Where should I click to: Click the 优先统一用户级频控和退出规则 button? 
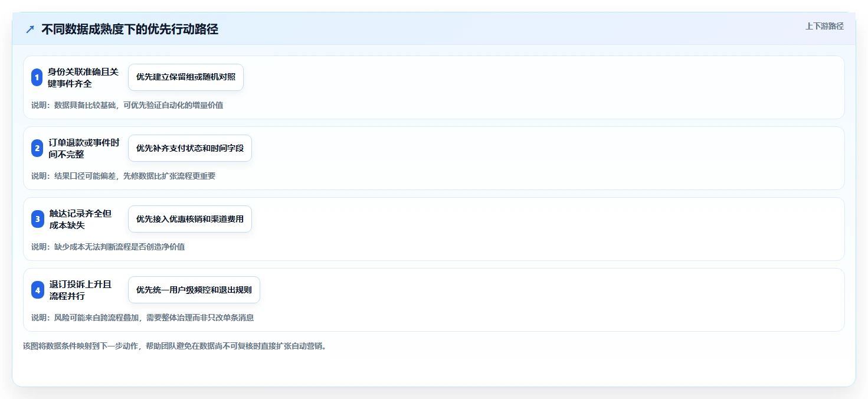[194, 290]
